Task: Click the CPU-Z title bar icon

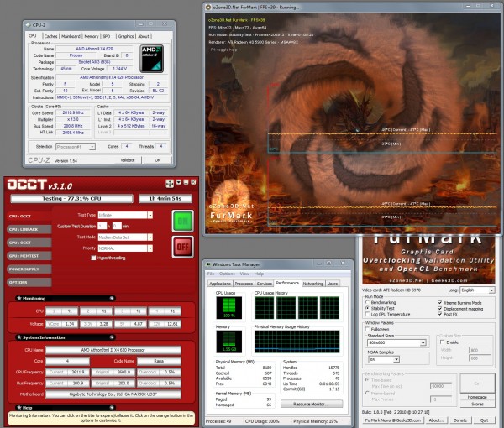Action: point(28,25)
